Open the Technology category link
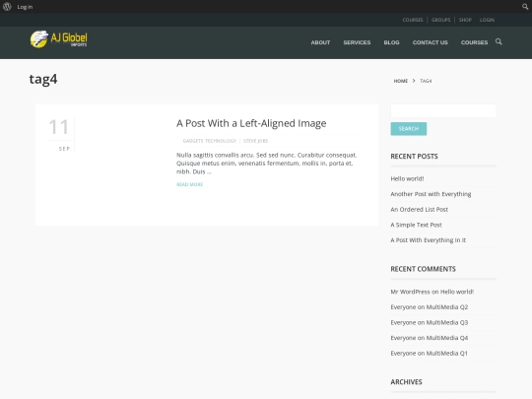Screen dimensions: 532x399 coord(221,141)
